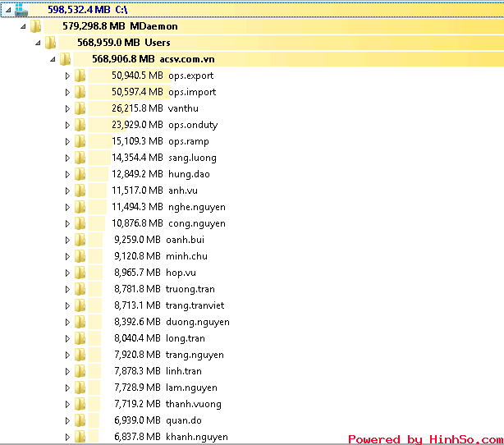Click the Users folder icon
This screenshot has height=445, width=504.
click(50, 43)
